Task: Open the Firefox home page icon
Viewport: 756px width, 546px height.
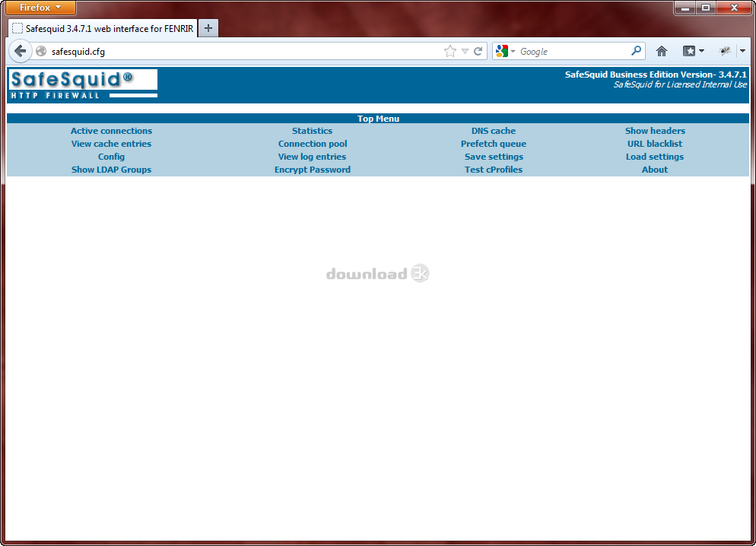Action: coord(662,51)
